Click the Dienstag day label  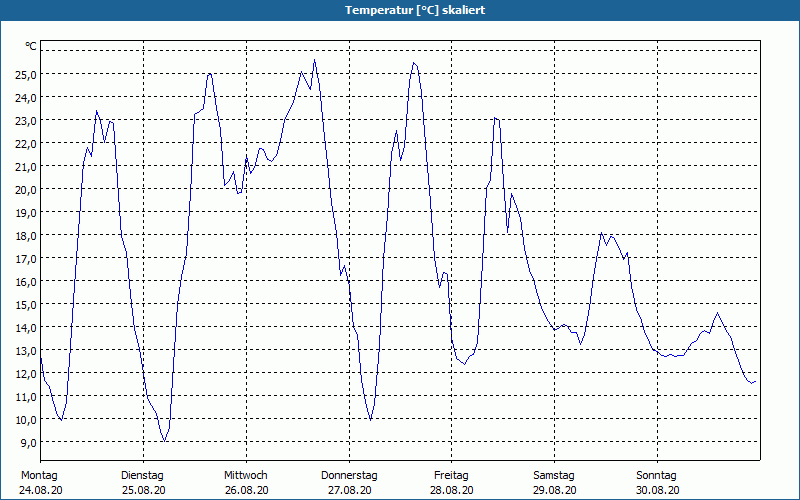142,476
